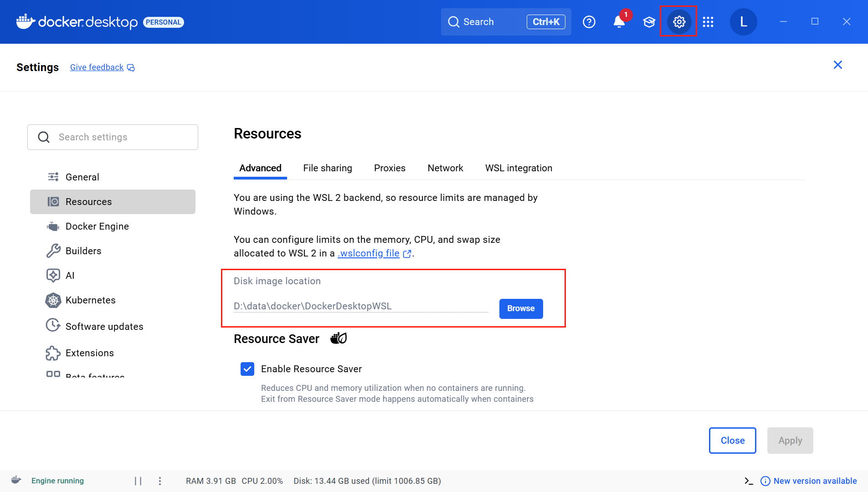
Task: Pause the Docker engine
Action: coord(138,481)
